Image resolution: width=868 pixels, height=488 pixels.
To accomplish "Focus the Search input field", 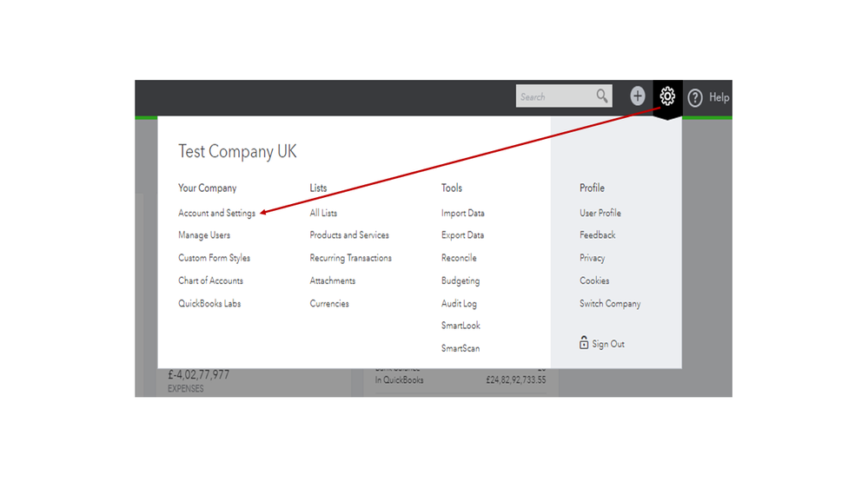I will (x=564, y=96).
